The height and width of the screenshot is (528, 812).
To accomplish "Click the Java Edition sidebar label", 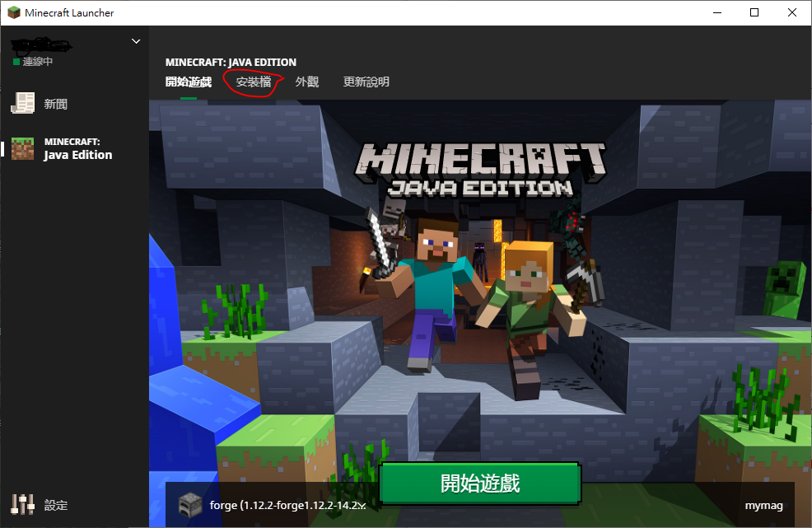I will point(78,155).
